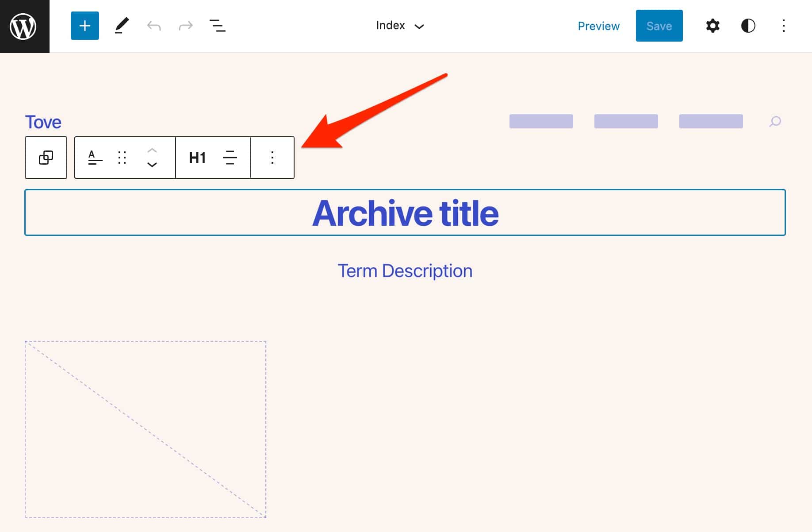The width and height of the screenshot is (812, 532).
Task: Toggle the Settings gear sidebar
Action: [x=712, y=26]
